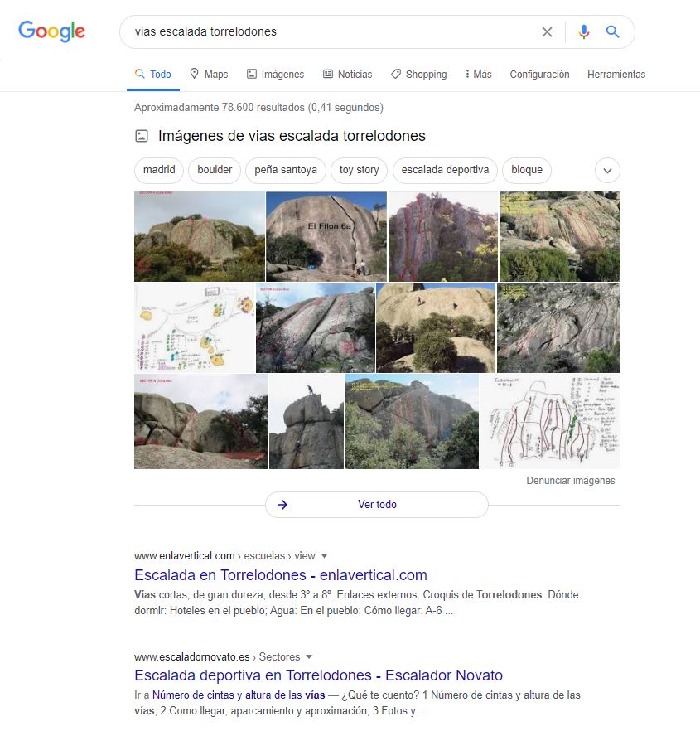Open "Escalada en Torrelodones - enlavertical.com" result
The width and height of the screenshot is (700, 736).
(x=281, y=575)
